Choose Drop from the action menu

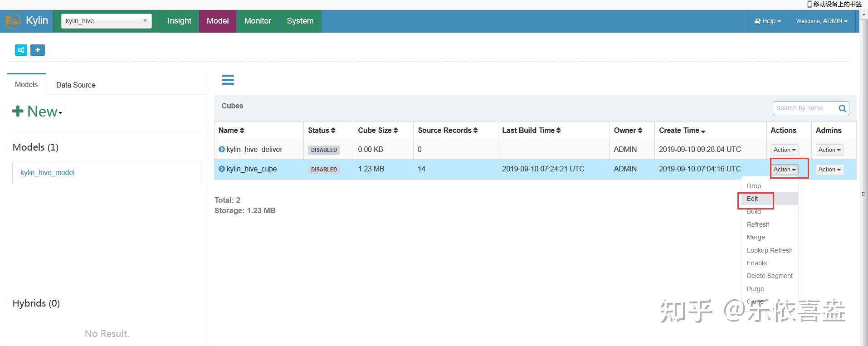pos(770,186)
